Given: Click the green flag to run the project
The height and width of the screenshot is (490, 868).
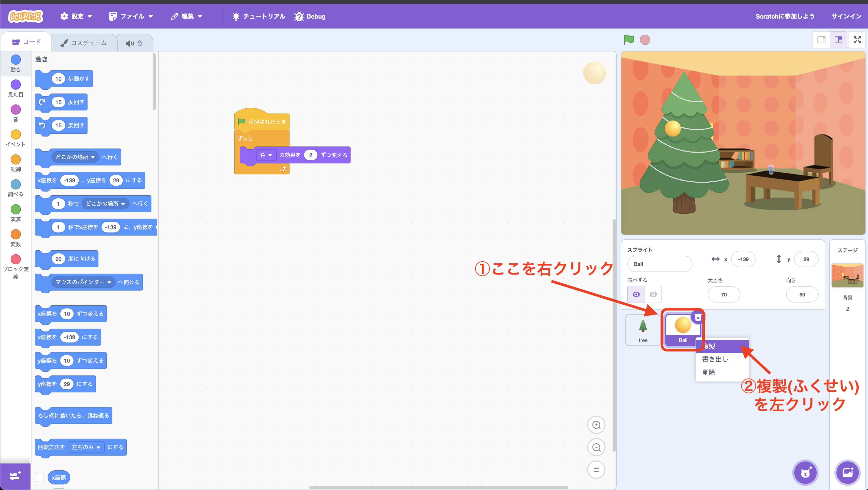Looking at the screenshot, I should tap(628, 39).
